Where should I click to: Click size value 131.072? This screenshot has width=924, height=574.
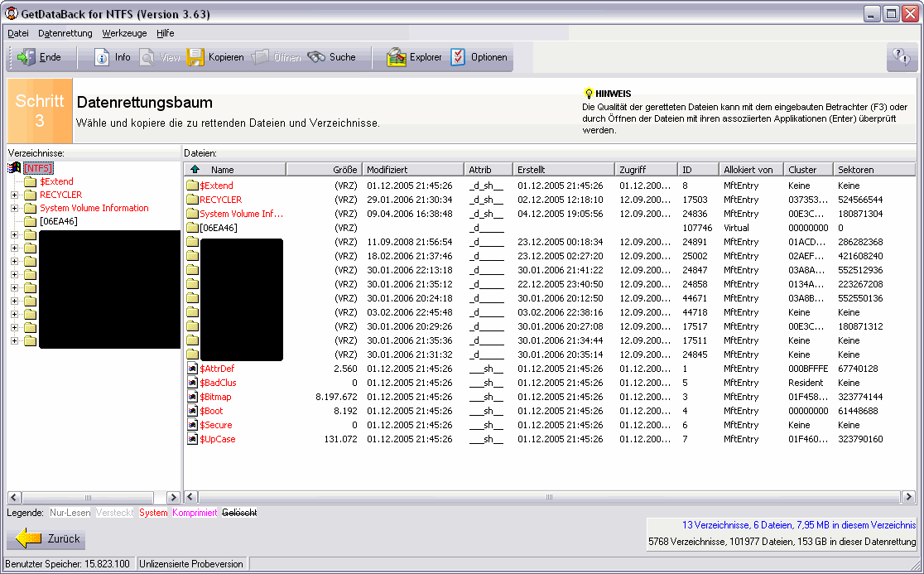(340, 439)
